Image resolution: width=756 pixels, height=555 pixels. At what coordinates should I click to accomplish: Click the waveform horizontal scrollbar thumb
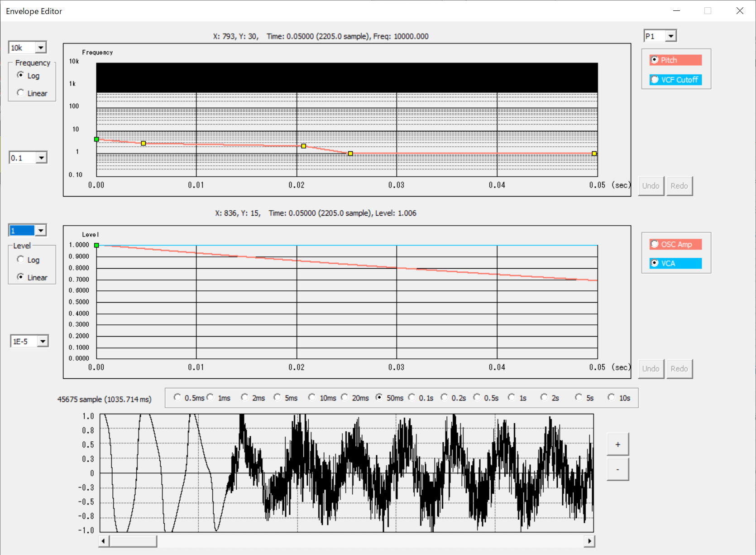coord(133,541)
